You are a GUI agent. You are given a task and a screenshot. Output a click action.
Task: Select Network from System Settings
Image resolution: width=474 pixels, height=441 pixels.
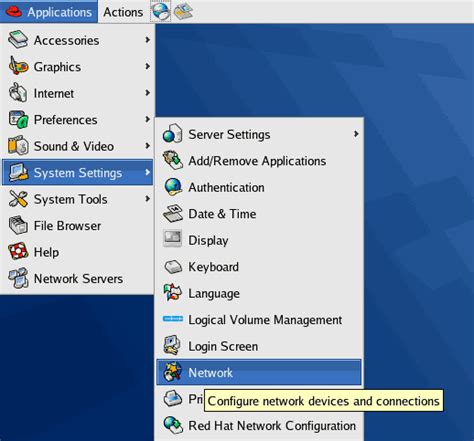click(259, 372)
